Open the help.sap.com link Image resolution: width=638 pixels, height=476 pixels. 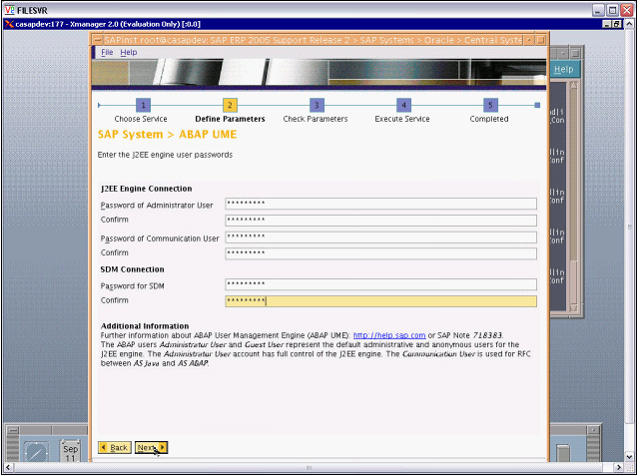click(389, 335)
